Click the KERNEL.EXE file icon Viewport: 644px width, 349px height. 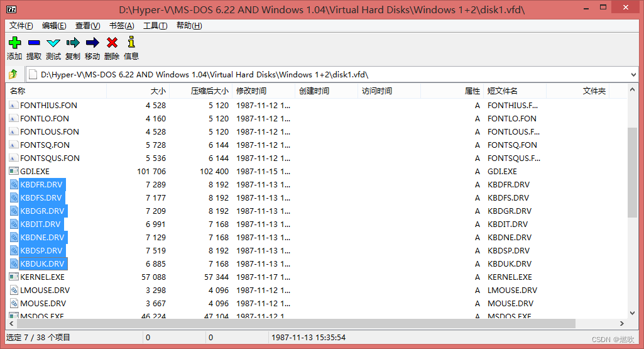pyautogui.click(x=14, y=277)
